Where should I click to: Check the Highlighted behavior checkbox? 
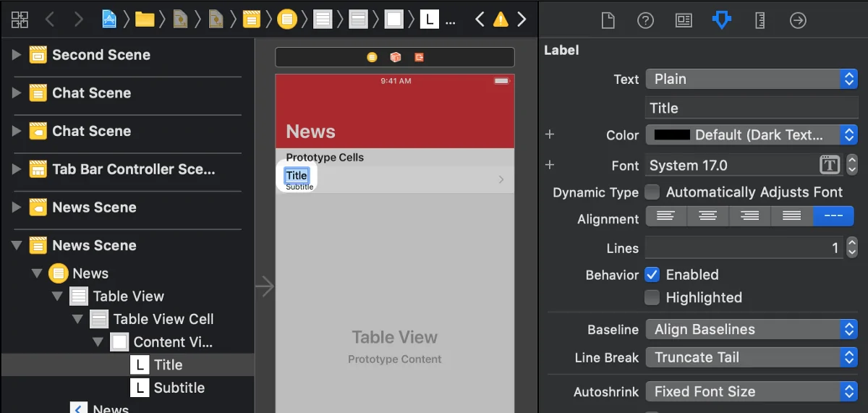click(x=652, y=297)
